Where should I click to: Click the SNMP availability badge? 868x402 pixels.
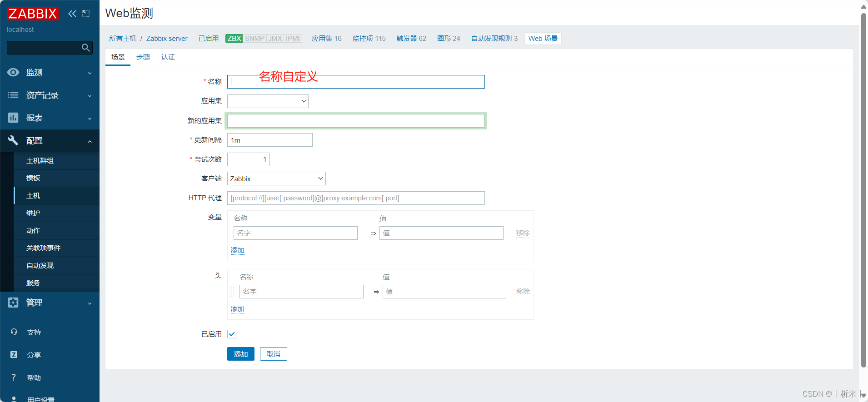tap(254, 39)
